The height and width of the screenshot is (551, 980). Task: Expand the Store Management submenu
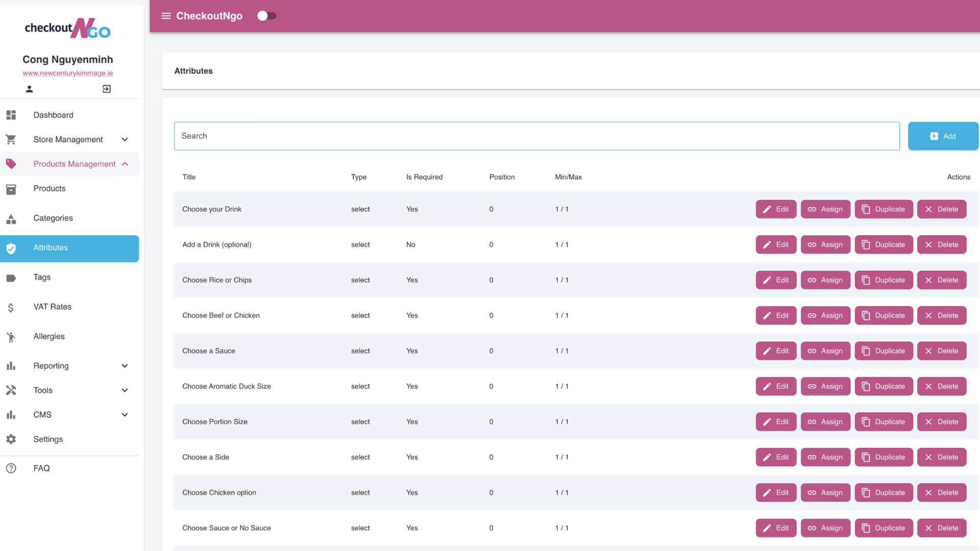[x=125, y=139]
